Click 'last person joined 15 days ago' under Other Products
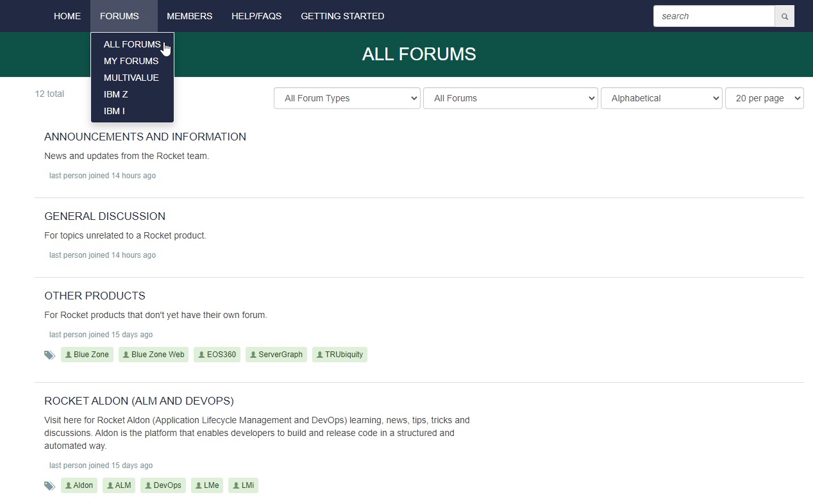813x504 pixels. pyautogui.click(x=101, y=335)
